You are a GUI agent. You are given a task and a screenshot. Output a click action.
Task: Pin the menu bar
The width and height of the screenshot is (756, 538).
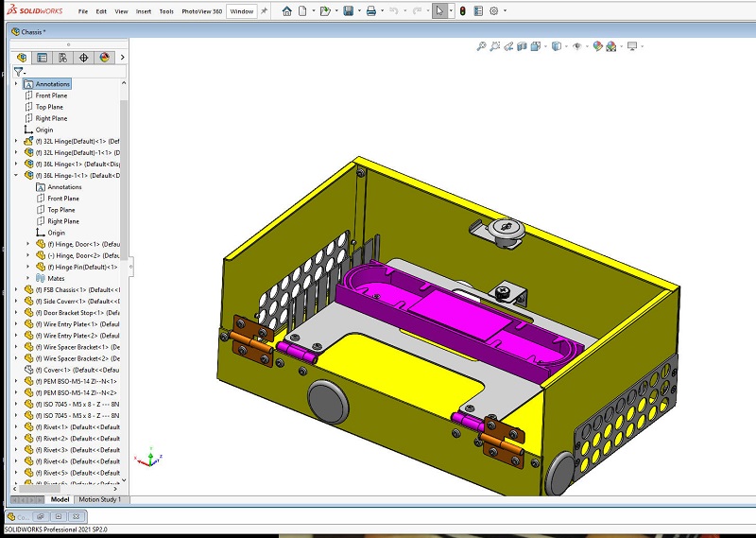264,11
